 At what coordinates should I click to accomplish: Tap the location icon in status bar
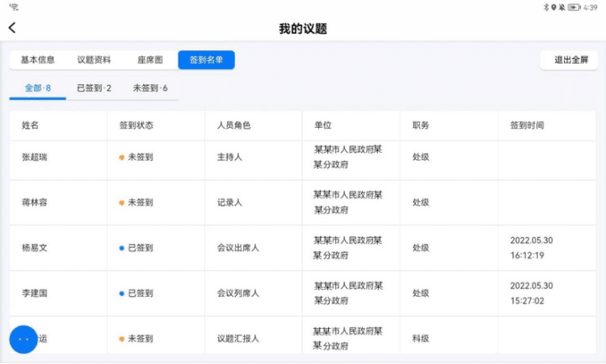[554, 8]
